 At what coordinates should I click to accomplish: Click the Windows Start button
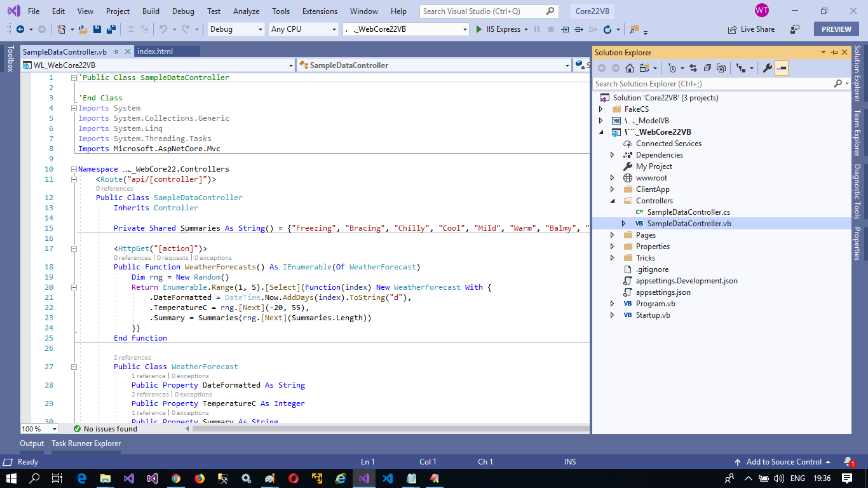tap(12, 478)
